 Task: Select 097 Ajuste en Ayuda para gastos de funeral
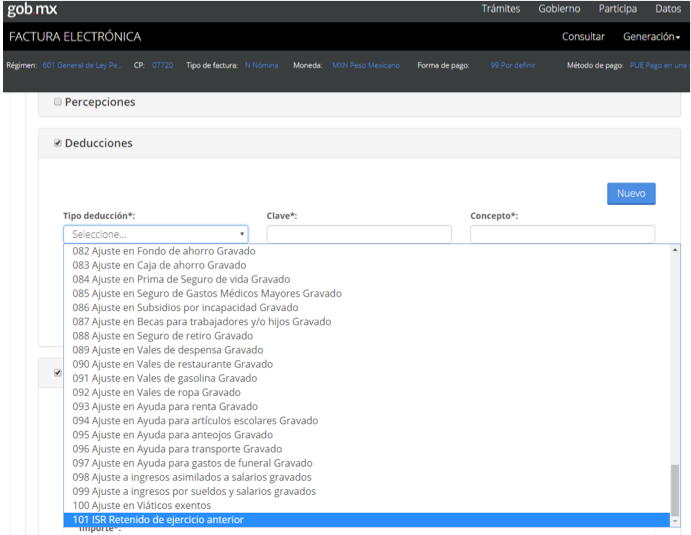(367, 463)
